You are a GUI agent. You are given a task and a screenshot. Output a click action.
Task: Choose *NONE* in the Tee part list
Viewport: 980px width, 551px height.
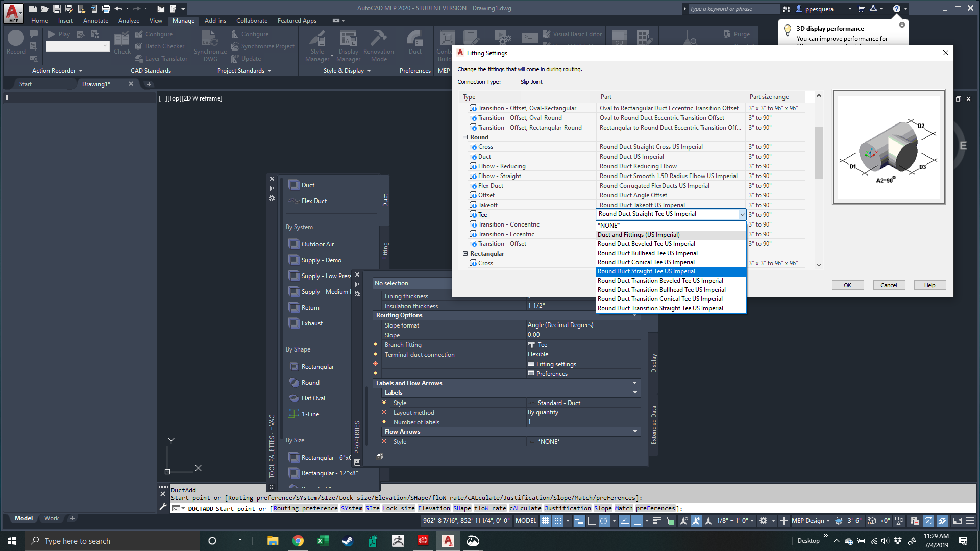click(x=671, y=226)
